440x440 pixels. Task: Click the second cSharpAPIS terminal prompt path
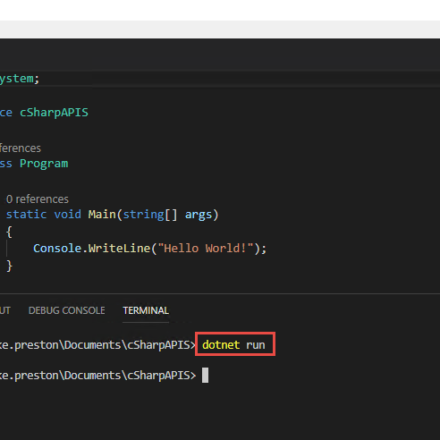pyautogui.click(x=98, y=375)
